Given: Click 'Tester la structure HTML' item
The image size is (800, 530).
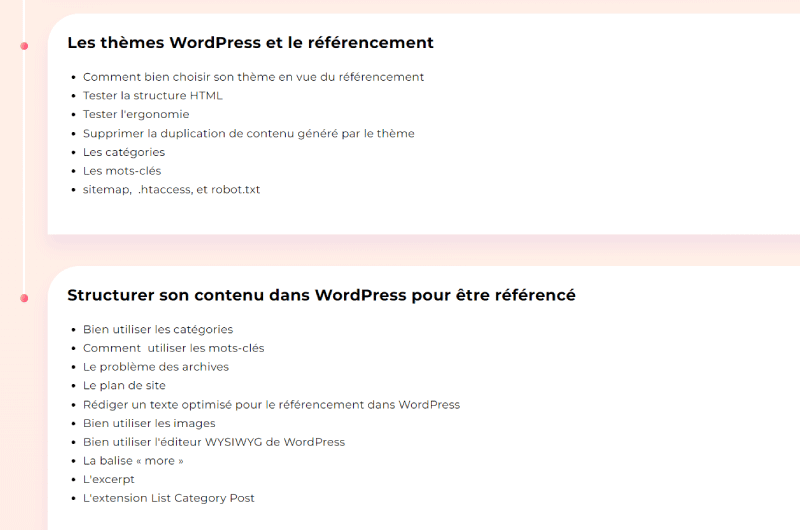Looking at the screenshot, I should (x=153, y=95).
